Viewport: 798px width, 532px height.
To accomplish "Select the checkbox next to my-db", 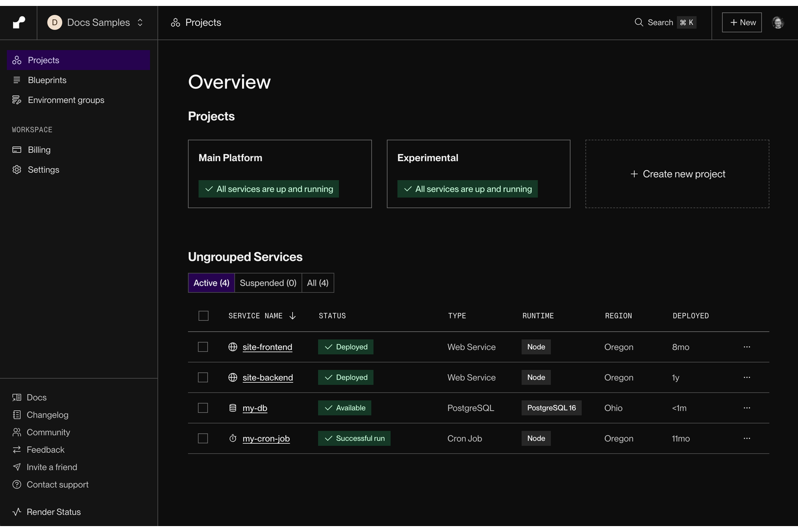I will [203, 408].
